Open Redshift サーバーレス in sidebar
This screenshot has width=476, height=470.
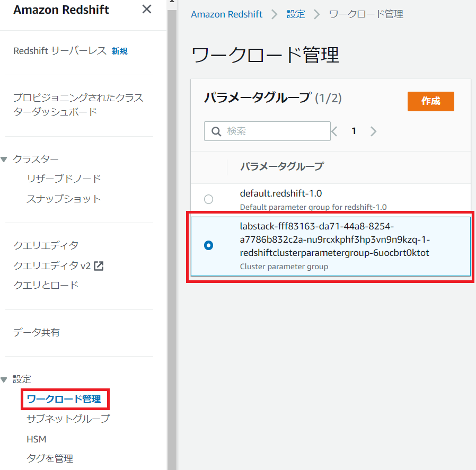[60, 51]
